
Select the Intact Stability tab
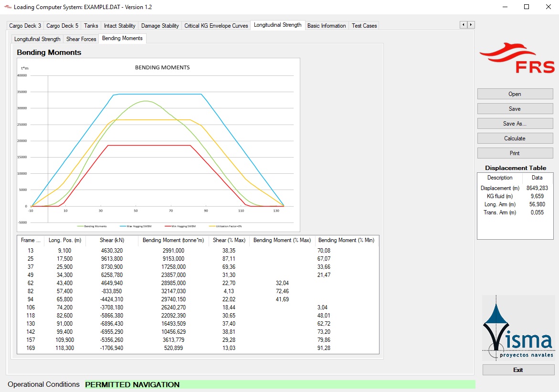point(119,26)
